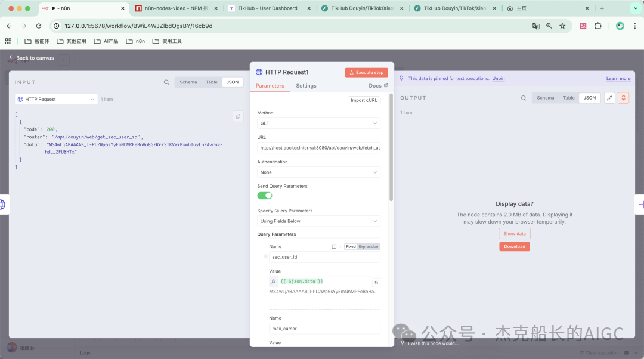This screenshot has height=359, width=644.
Task: Search input data with magnifier icon
Action: tap(166, 82)
